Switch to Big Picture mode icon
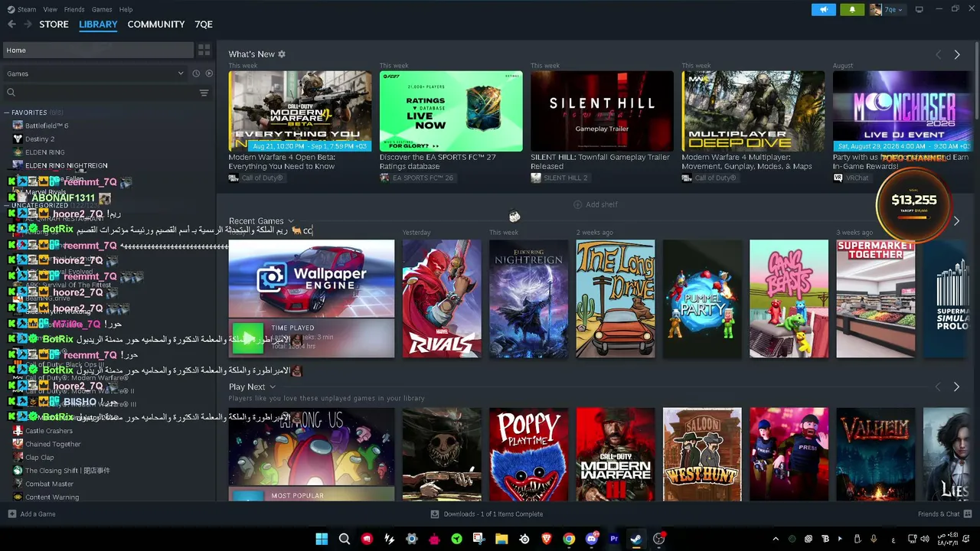 pyautogui.click(x=919, y=9)
